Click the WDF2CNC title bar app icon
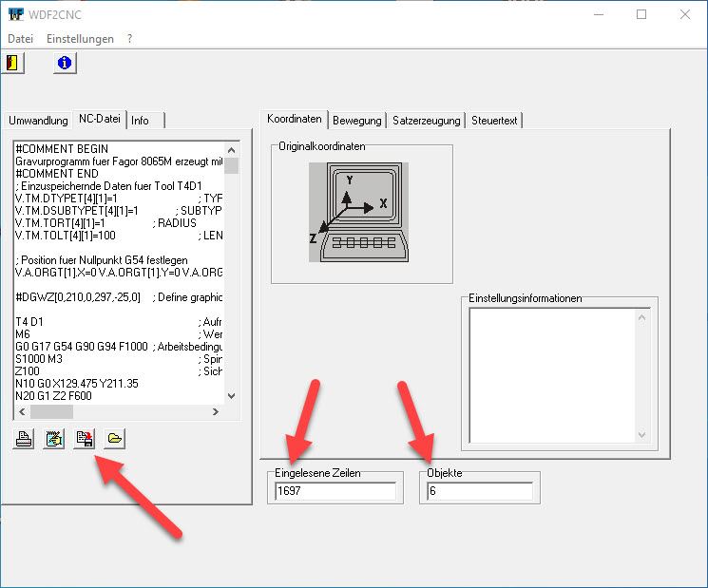 pyautogui.click(x=15, y=14)
